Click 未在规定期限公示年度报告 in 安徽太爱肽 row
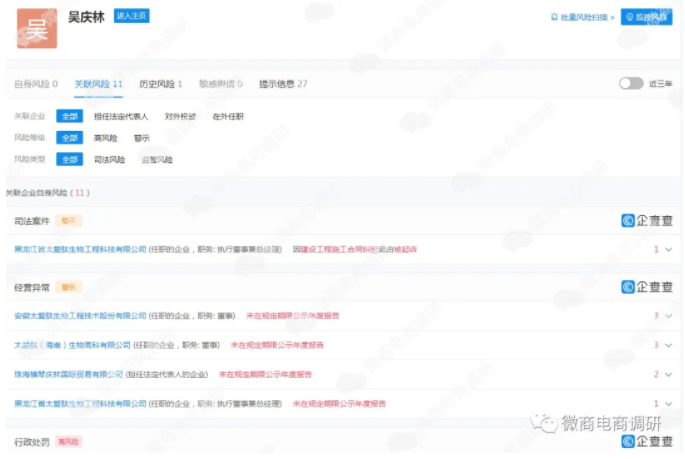 [x=293, y=316]
